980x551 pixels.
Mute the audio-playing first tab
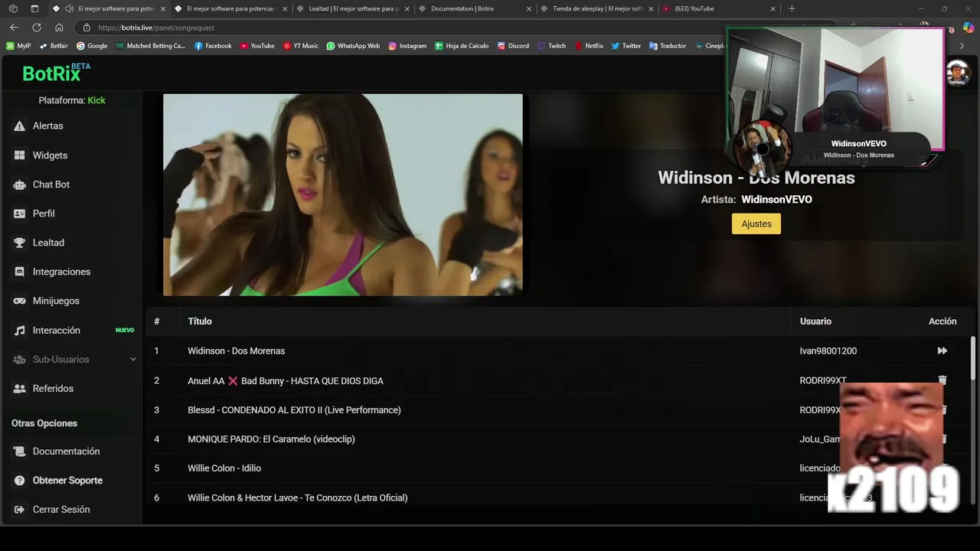(70, 8)
